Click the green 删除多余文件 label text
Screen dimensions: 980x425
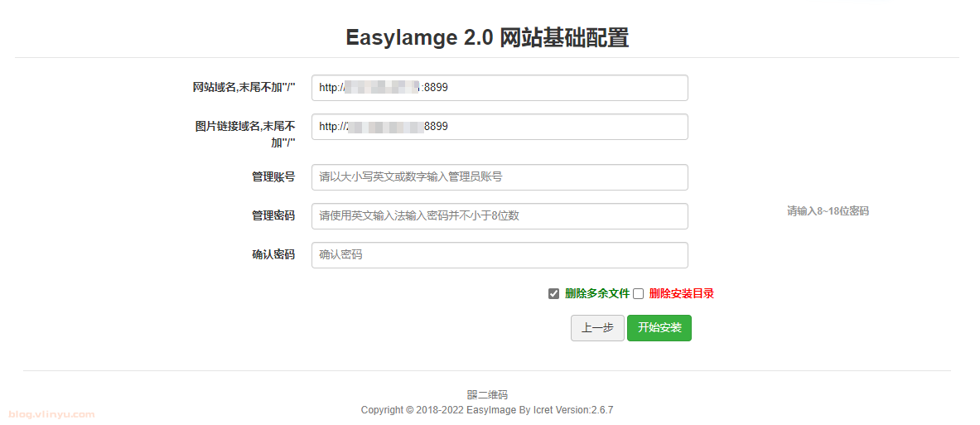pyautogui.click(x=597, y=293)
